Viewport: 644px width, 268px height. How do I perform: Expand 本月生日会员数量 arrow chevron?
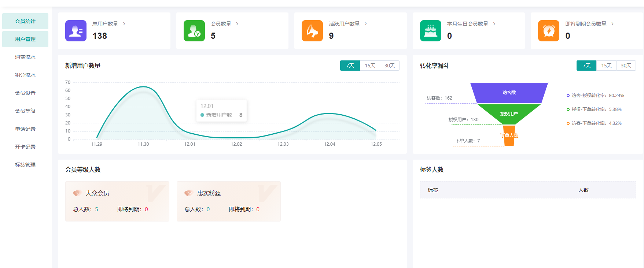[x=494, y=24]
